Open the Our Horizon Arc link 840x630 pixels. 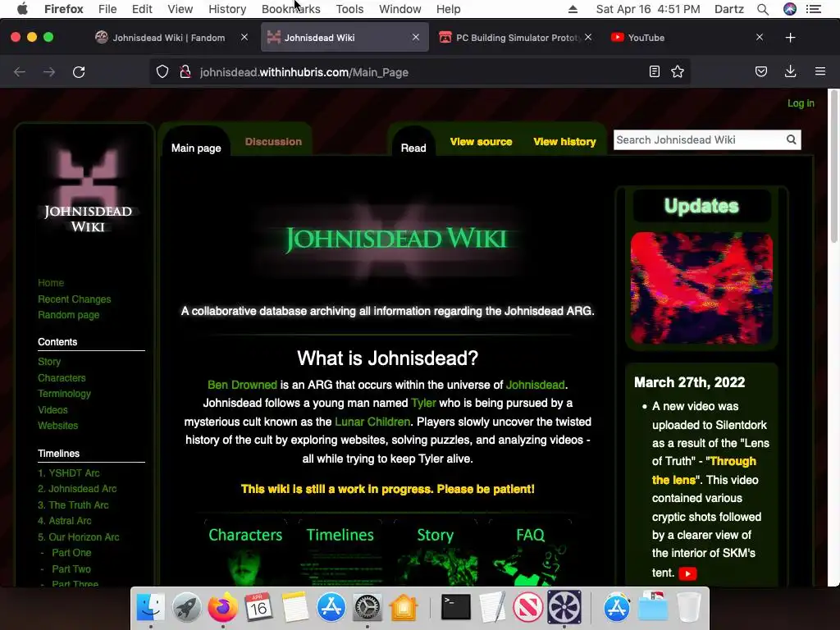point(79,536)
